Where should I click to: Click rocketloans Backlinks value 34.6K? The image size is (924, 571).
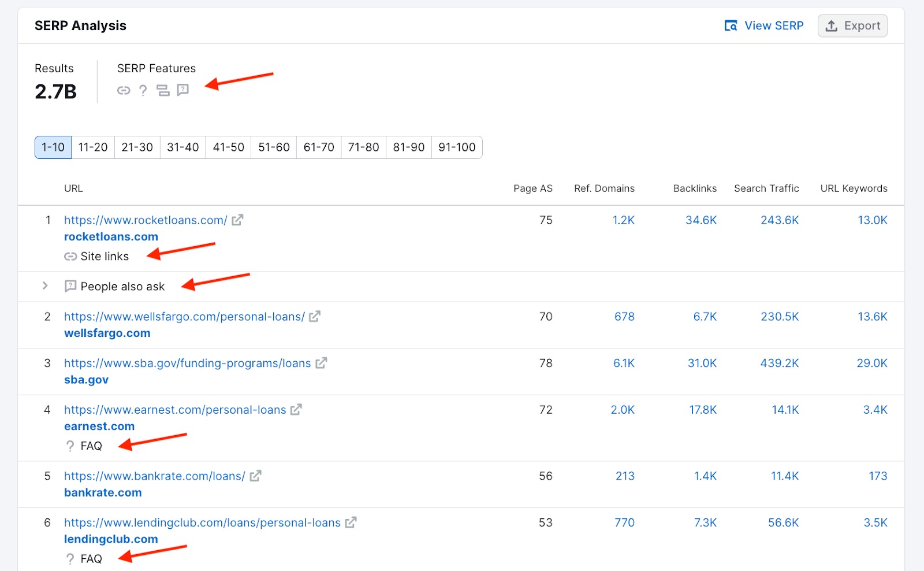pos(701,220)
